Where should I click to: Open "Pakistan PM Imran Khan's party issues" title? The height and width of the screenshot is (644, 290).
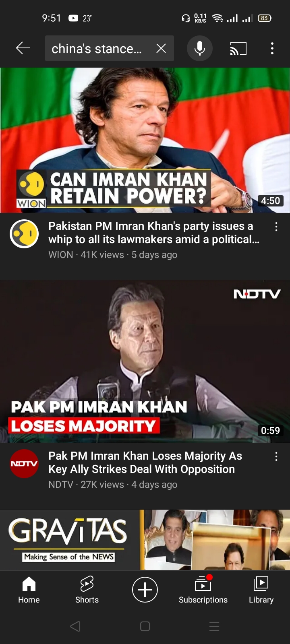pos(154,233)
